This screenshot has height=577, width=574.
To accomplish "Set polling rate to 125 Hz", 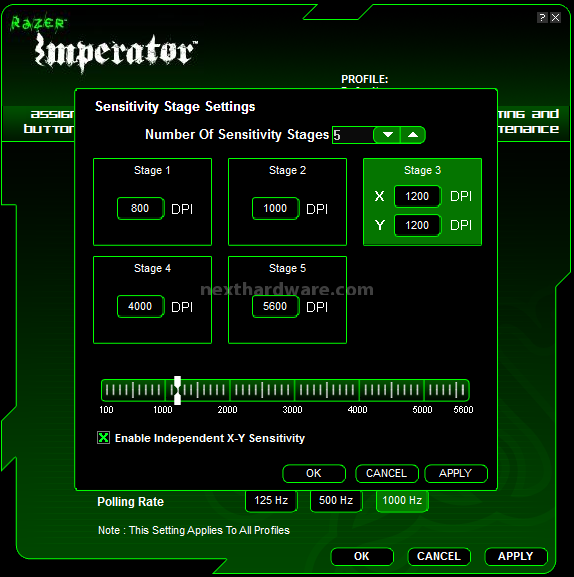I will [x=271, y=500].
